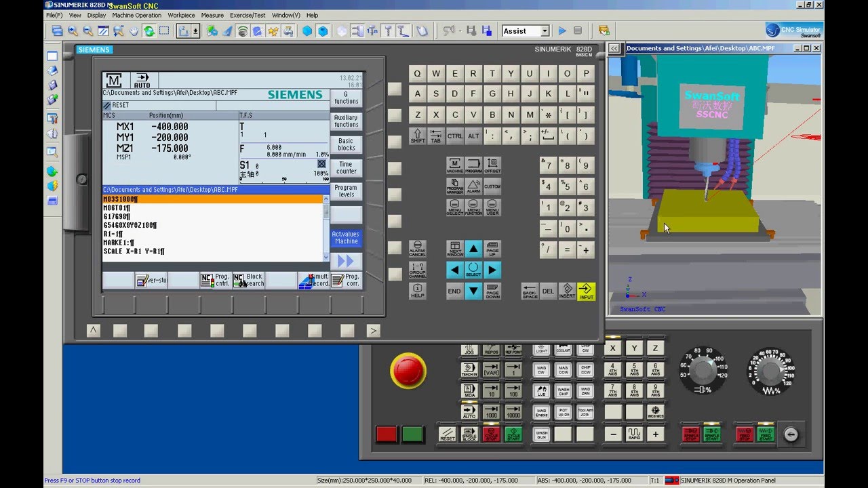This screenshot has width=868, height=488.
Task: Click the cyan cursor up arrow key
Action: tap(473, 249)
